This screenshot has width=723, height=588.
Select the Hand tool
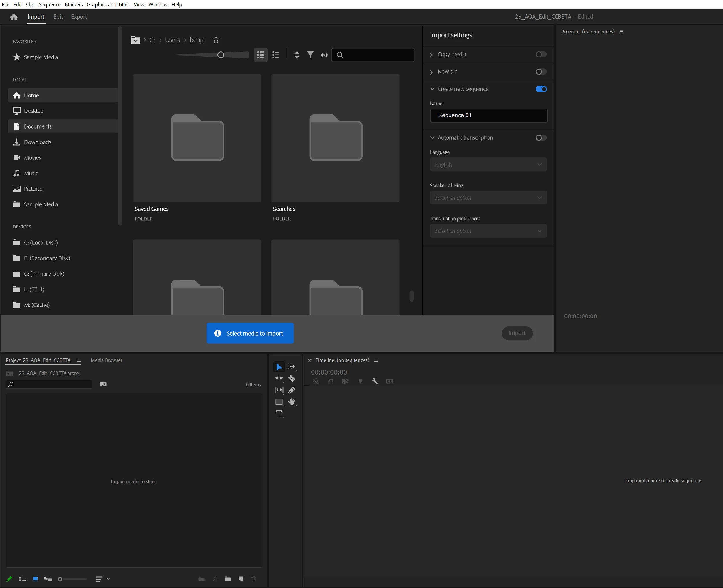(292, 402)
